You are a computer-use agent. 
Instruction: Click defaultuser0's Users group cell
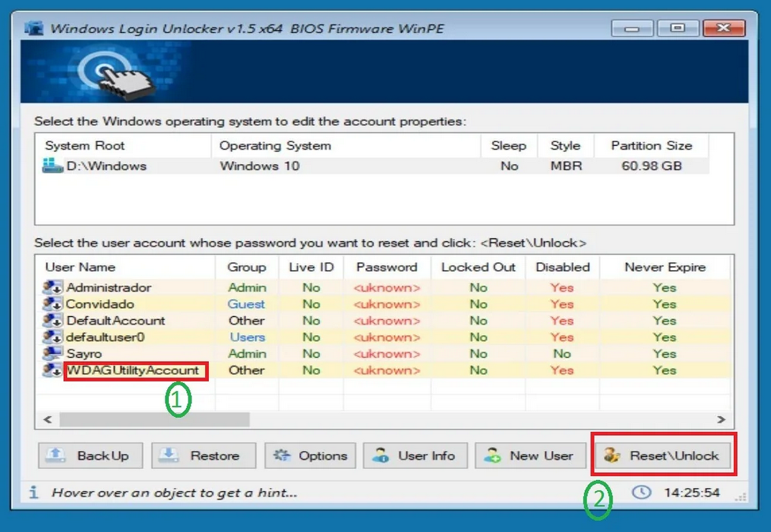248,337
